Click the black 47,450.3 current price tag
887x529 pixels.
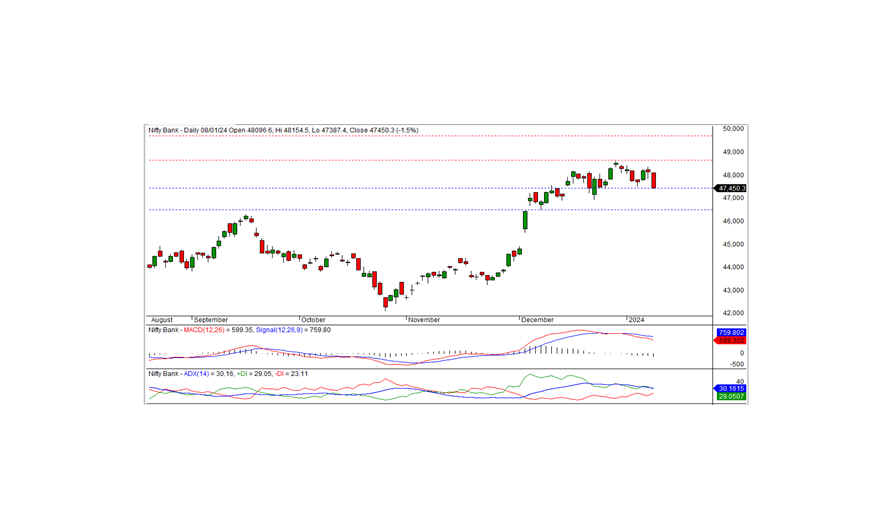(731, 188)
